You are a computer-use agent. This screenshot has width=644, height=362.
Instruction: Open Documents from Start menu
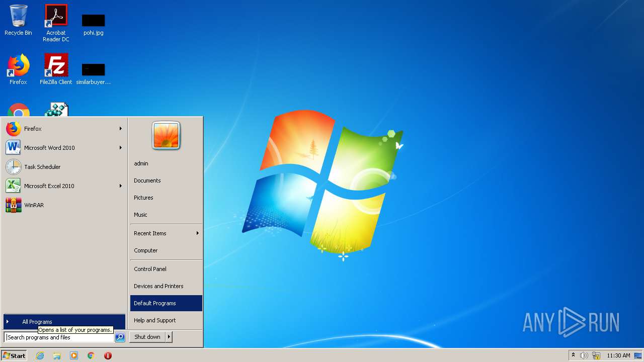click(166, 180)
